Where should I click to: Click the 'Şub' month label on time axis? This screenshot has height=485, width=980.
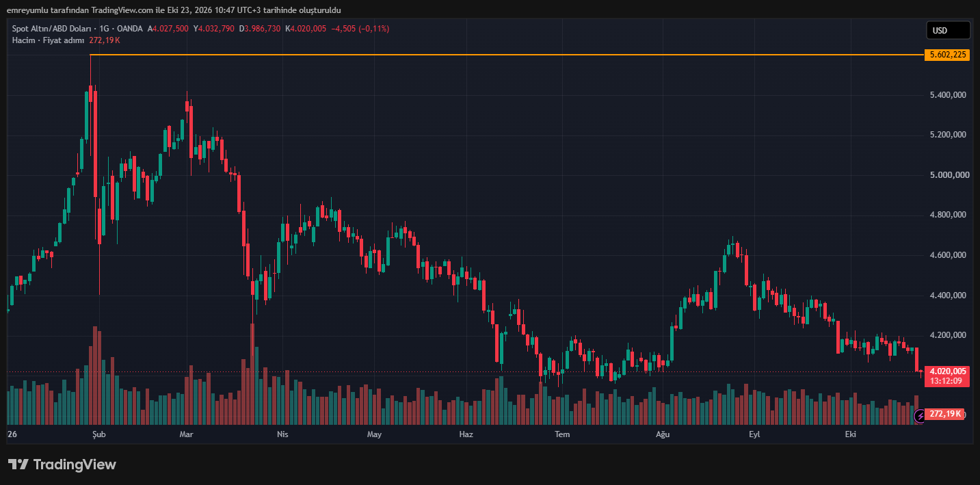99,434
